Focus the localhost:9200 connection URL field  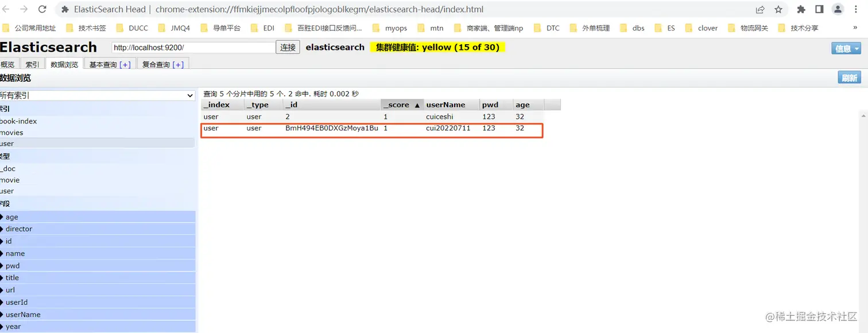click(x=193, y=48)
